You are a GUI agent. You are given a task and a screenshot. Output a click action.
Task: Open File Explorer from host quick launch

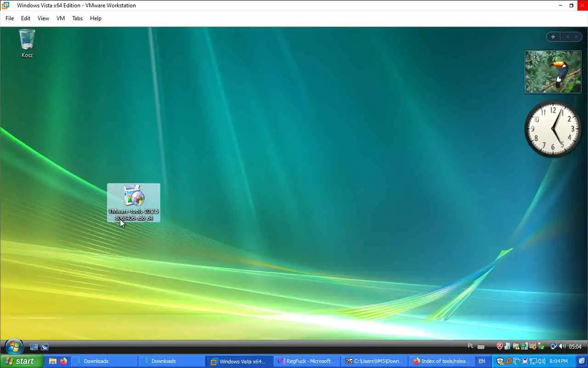(53, 361)
